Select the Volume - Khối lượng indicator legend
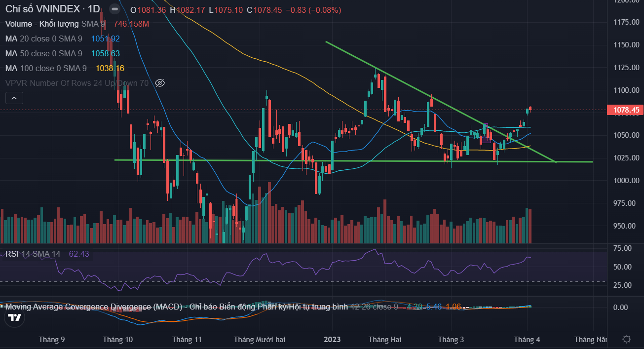Image resolution: width=644 pixels, height=349 pixels. click(55, 24)
